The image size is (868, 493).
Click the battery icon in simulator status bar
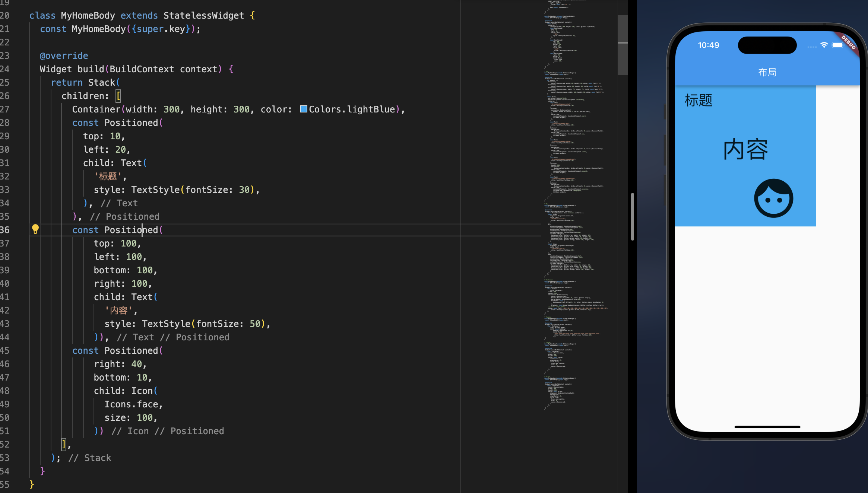[838, 45]
